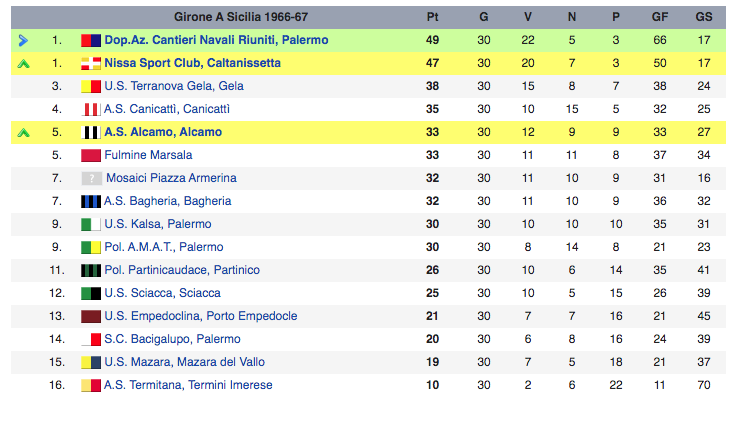This screenshot has width=735, height=422.
Task: Open the A.S. Canicattì team page
Action: tap(167, 109)
